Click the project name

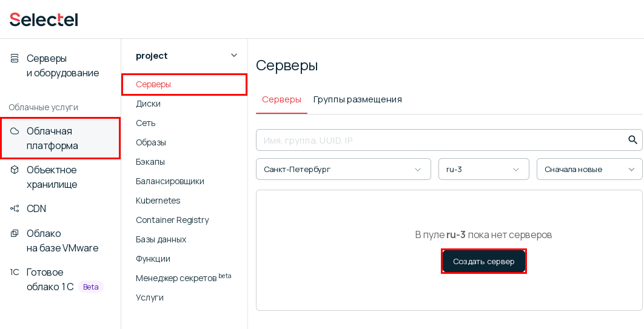click(152, 56)
